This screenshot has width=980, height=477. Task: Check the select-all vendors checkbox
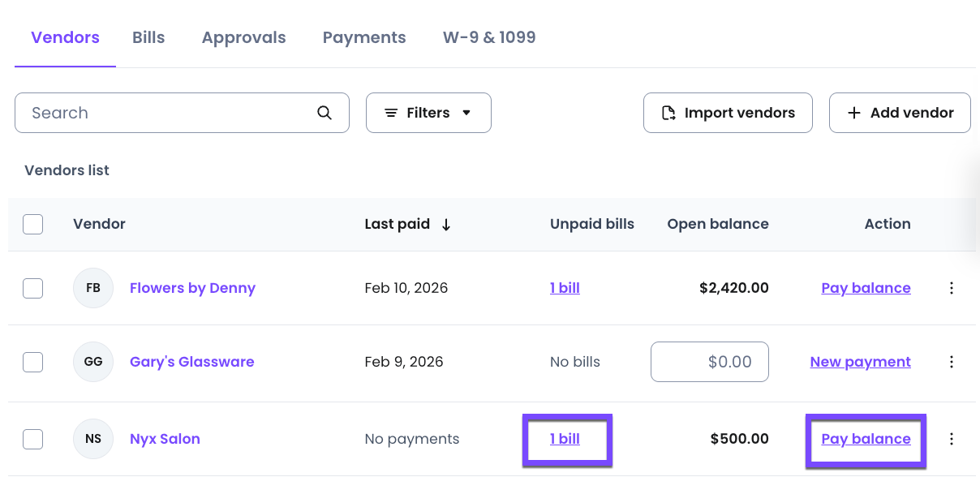[x=33, y=224]
